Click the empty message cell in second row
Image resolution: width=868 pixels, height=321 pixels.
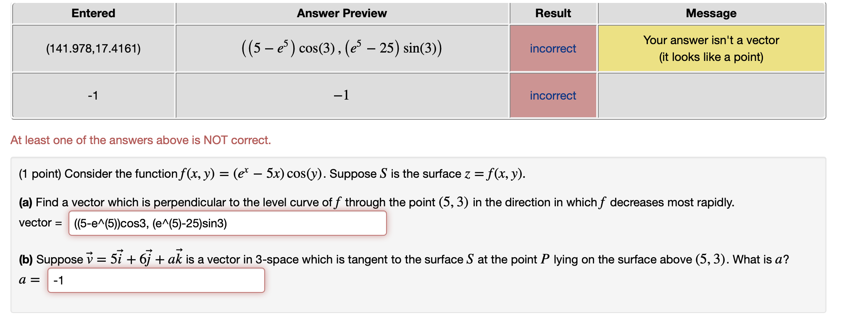coord(711,95)
